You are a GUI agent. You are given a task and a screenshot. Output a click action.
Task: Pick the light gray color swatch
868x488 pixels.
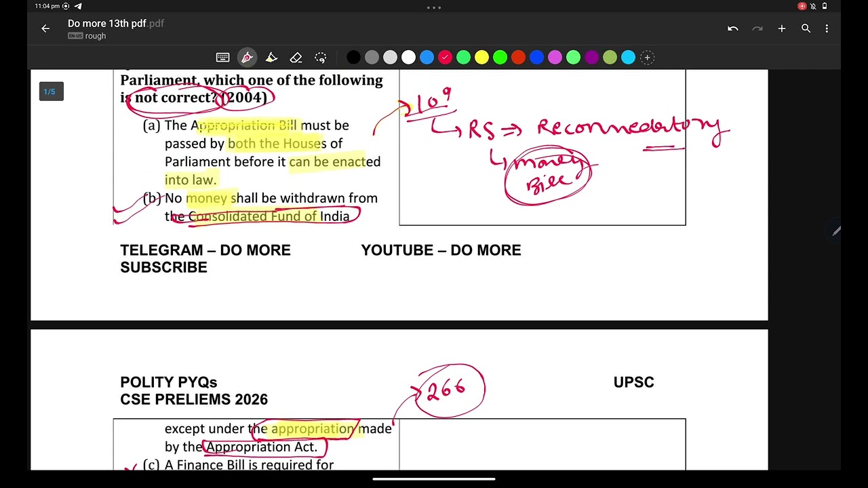click(390, 58)
